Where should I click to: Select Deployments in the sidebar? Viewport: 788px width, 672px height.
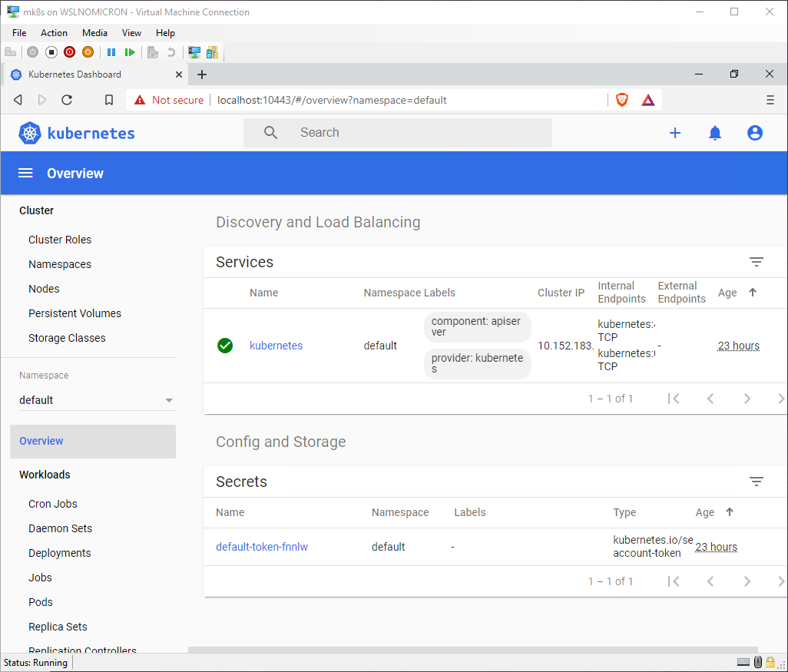60,553
